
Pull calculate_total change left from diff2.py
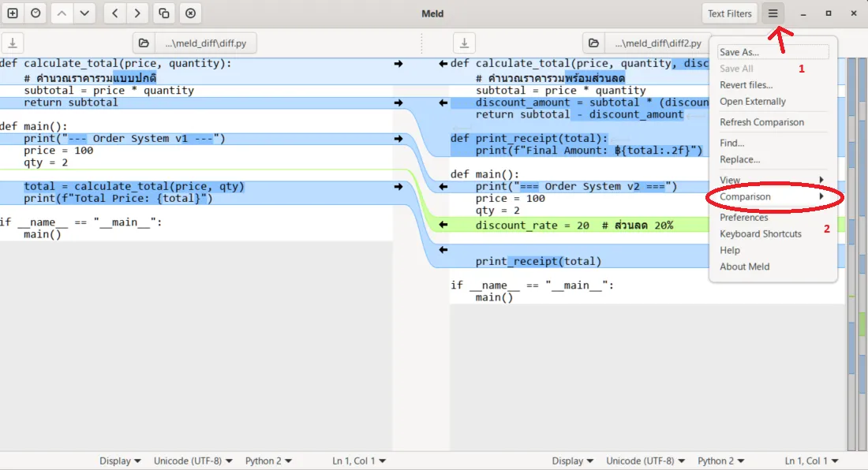point(443,64)
